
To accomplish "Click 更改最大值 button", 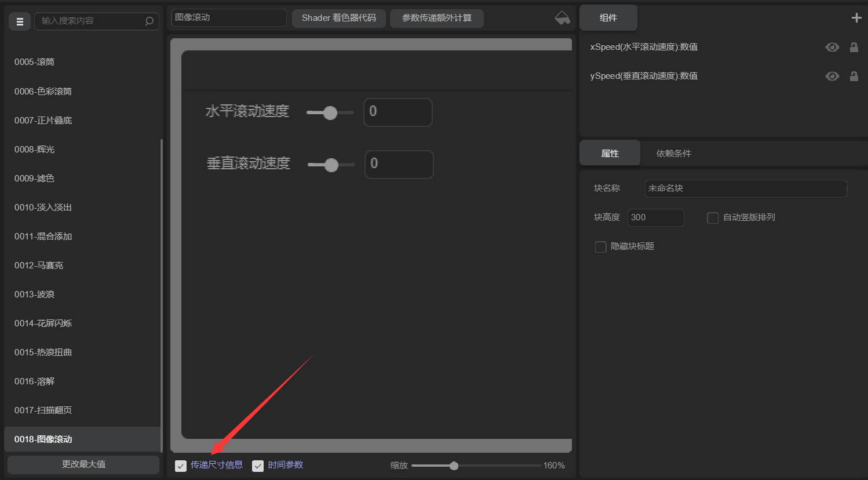I will tap(83, 464).
